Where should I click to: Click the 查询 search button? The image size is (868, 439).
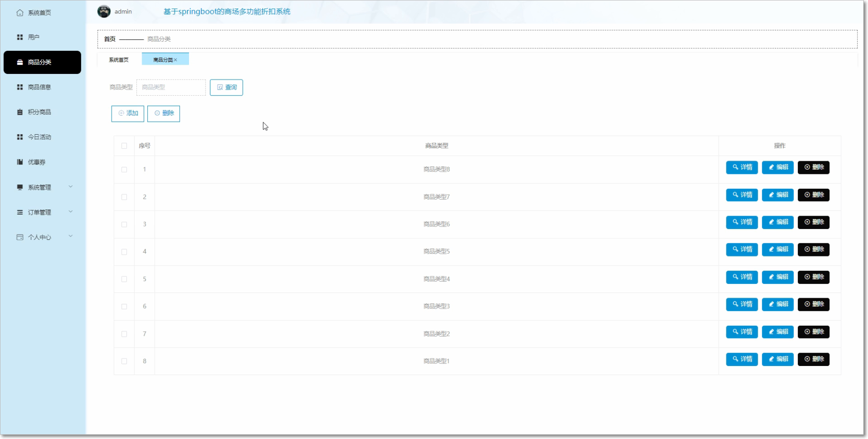point(226,87)
